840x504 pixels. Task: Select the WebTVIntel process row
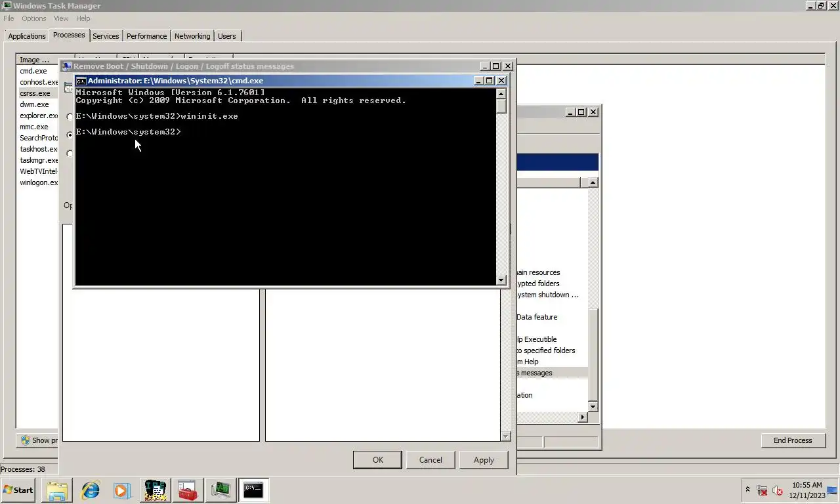click(x=39, y=171)
